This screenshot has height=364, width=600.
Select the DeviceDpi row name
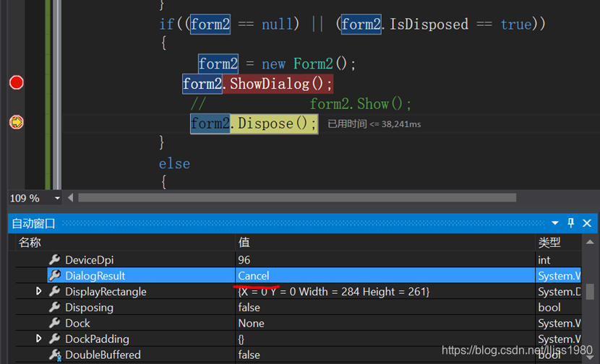click(x=90, y=260)
